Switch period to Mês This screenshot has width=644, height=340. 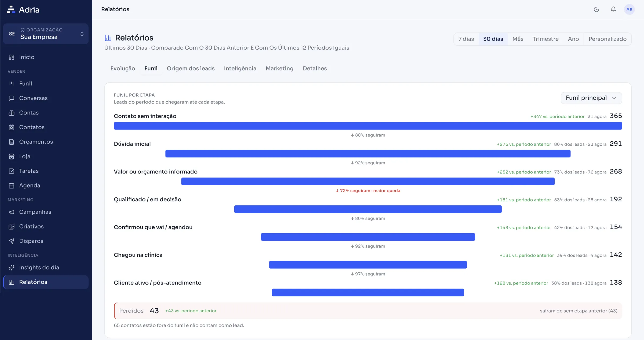[x=518, y=39]
